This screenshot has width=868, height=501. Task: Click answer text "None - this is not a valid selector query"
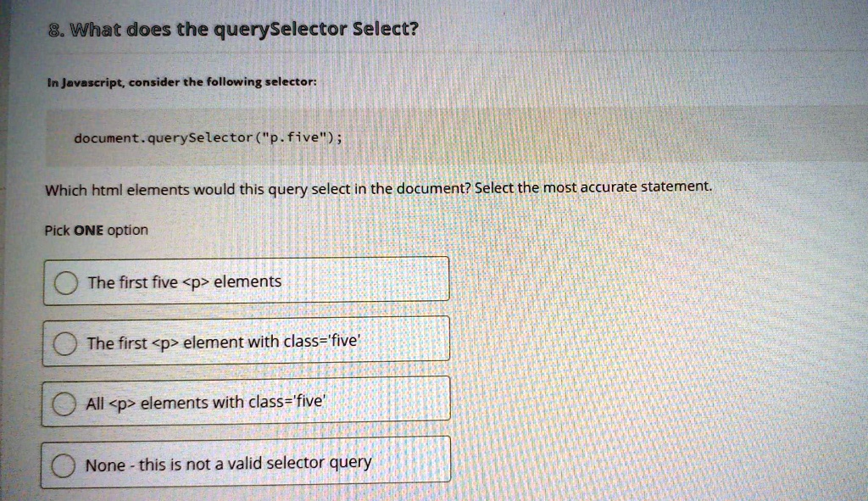click(x=228, y=464)
